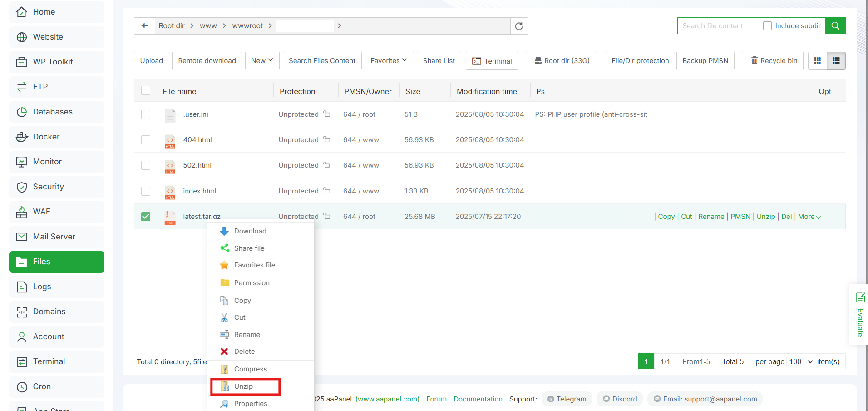
Task: Refresh the current directory listing
Action: 518,25
